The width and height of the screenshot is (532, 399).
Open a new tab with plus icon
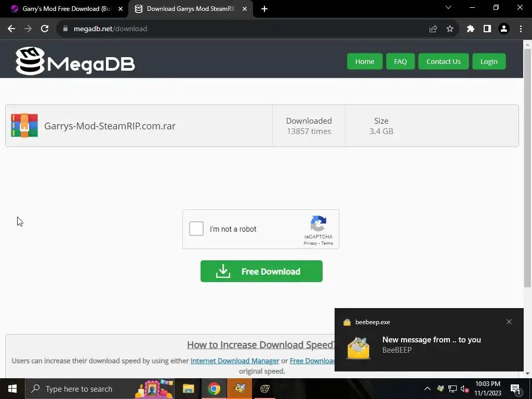point(264,9)
